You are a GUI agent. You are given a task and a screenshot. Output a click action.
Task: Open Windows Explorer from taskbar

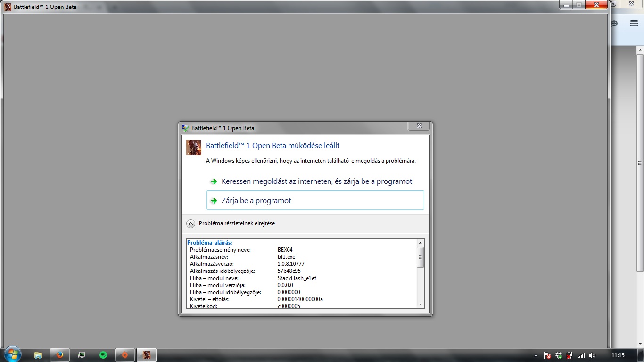[38, 355]
